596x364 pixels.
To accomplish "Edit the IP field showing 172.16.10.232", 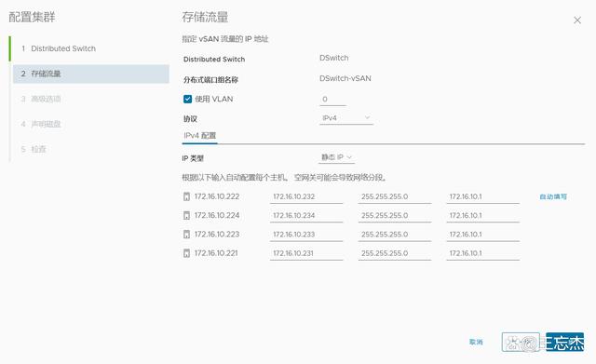I will tap(306, 196).
